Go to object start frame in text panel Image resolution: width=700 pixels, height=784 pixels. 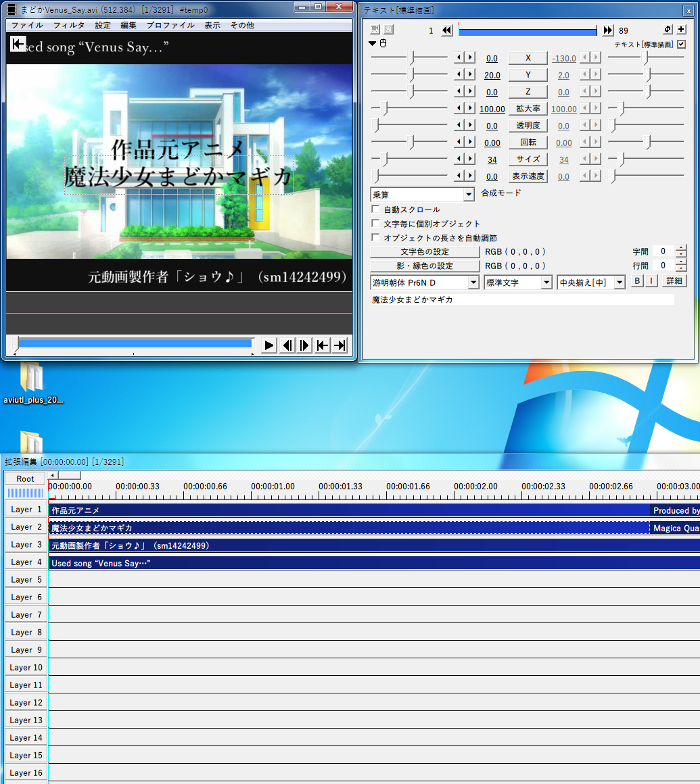click(447, 30)
